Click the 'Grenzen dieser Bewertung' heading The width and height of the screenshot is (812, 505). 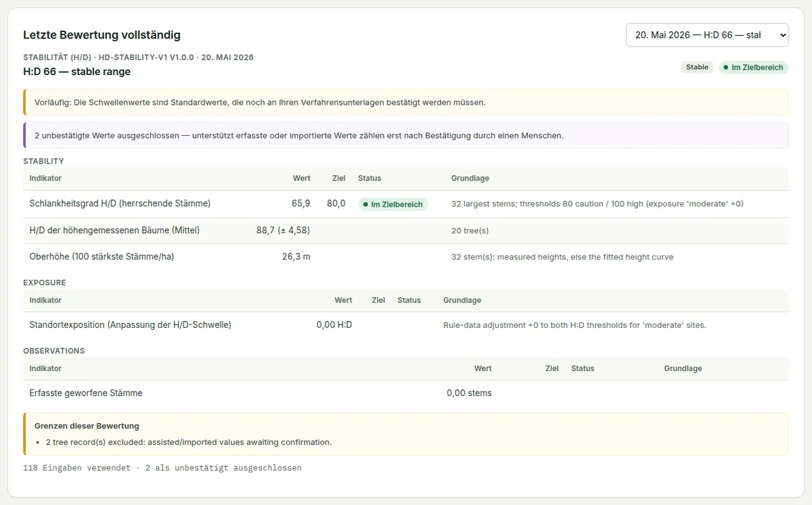(x=87, y=426)
